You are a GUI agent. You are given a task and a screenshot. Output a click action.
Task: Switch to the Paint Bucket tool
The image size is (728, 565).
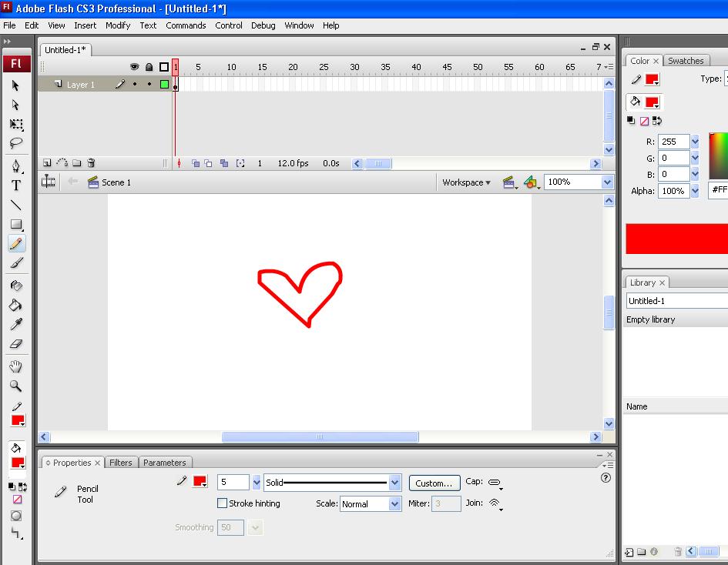[x=15, y=304]
